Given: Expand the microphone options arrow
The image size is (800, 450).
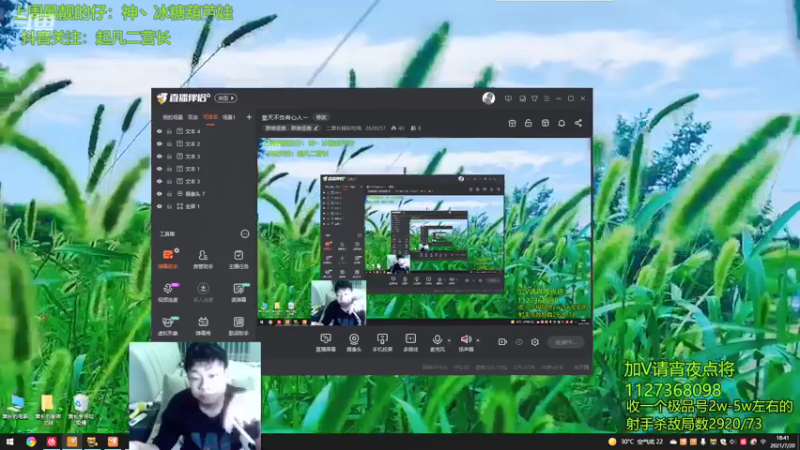Looking at the screenshot, I should (449, 340).
